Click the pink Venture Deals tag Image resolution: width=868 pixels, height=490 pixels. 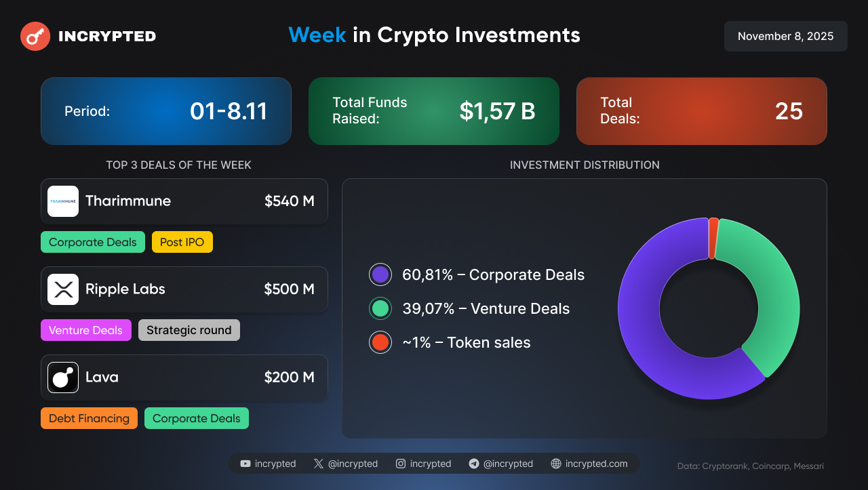pos(85,330)
